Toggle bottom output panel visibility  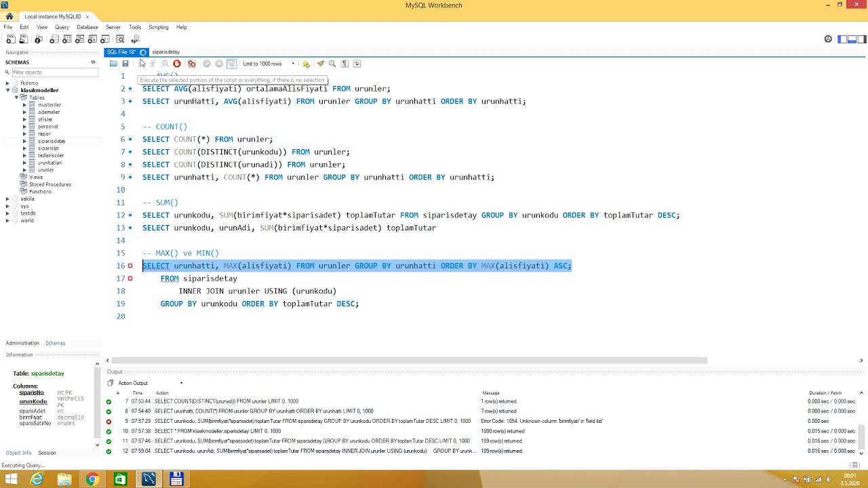(852, 39)
